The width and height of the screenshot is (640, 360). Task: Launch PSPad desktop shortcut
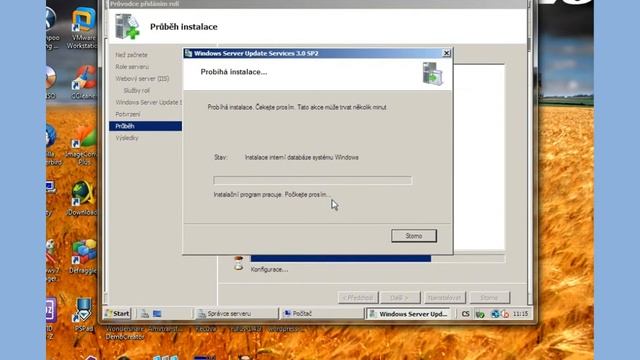(84, 314)
